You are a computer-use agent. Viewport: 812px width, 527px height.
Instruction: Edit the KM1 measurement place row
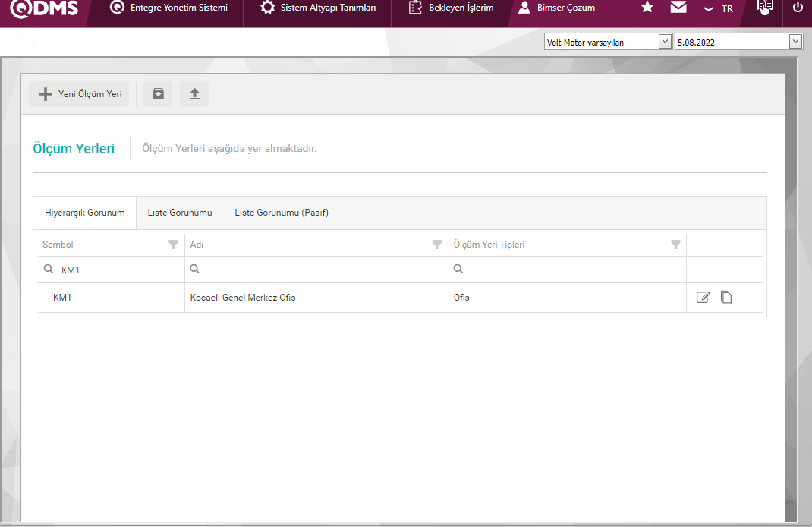[703, 298]
